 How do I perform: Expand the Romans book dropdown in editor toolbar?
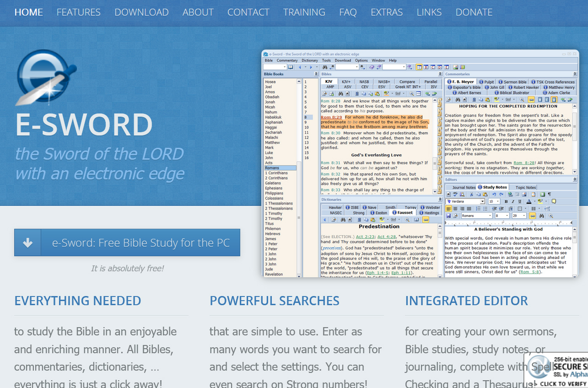pos(490,216)
